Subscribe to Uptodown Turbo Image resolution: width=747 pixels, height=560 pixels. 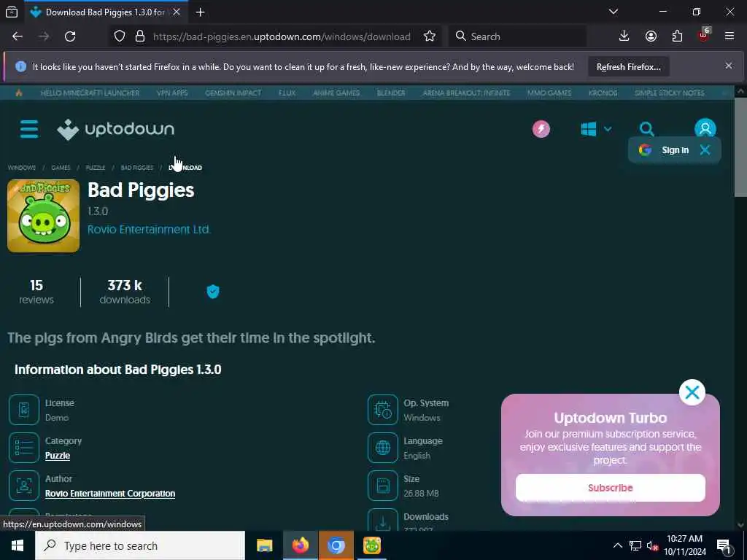click(611, 488)
